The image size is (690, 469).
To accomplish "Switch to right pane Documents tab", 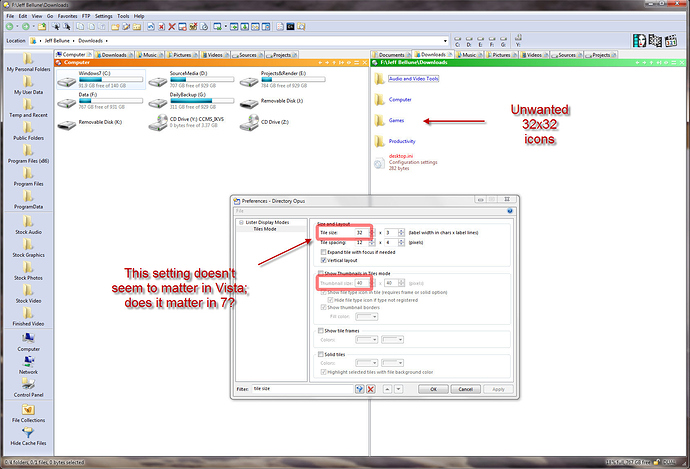I will point(391,55).
